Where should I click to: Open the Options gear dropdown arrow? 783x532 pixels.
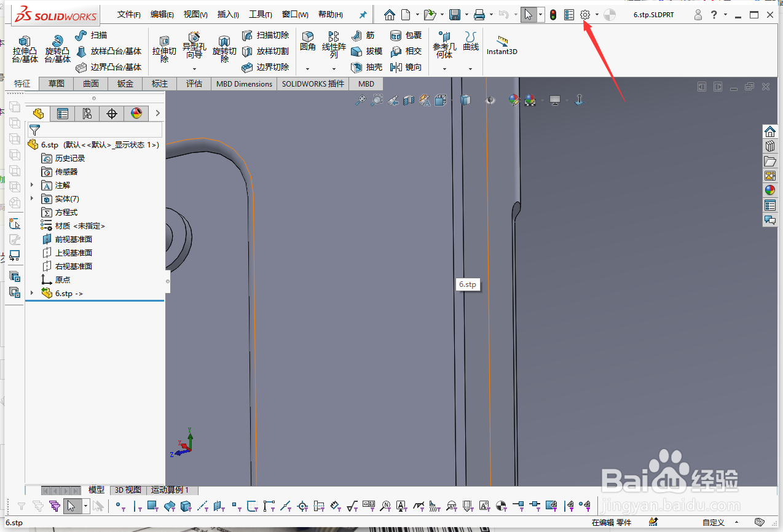597,15
